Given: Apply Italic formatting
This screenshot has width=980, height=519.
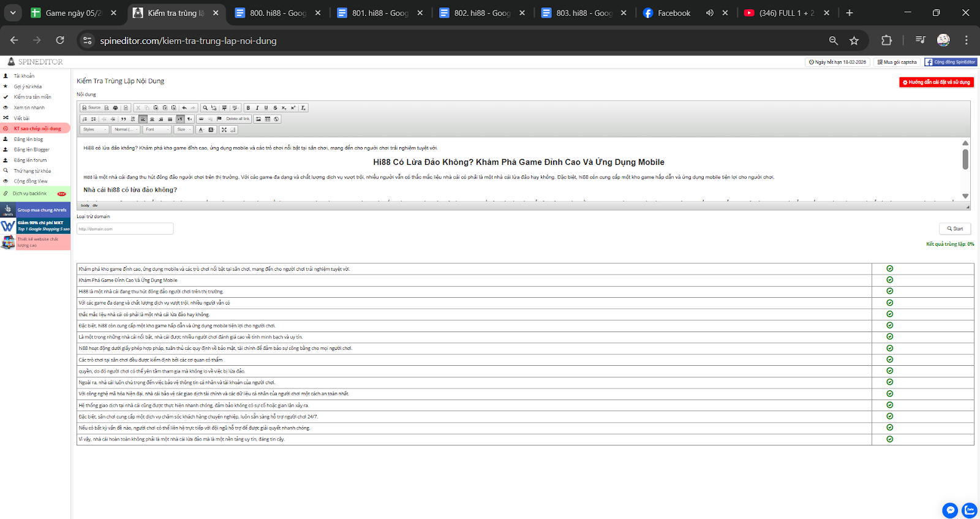Looking at the screenshot, I should [x=257, y=108].
